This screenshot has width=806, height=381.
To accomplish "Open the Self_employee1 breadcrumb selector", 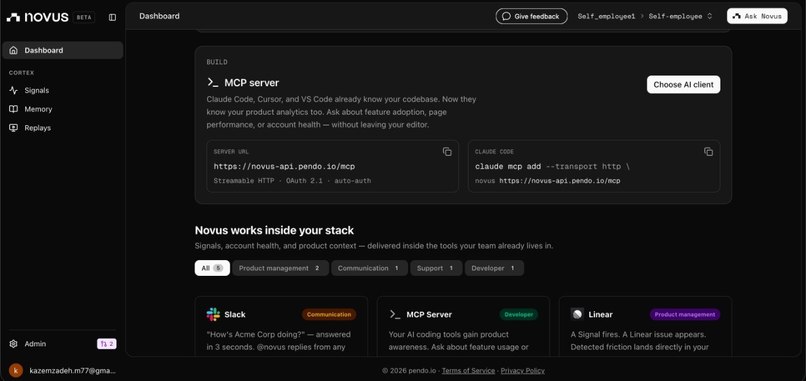I will tap(607, 16).
